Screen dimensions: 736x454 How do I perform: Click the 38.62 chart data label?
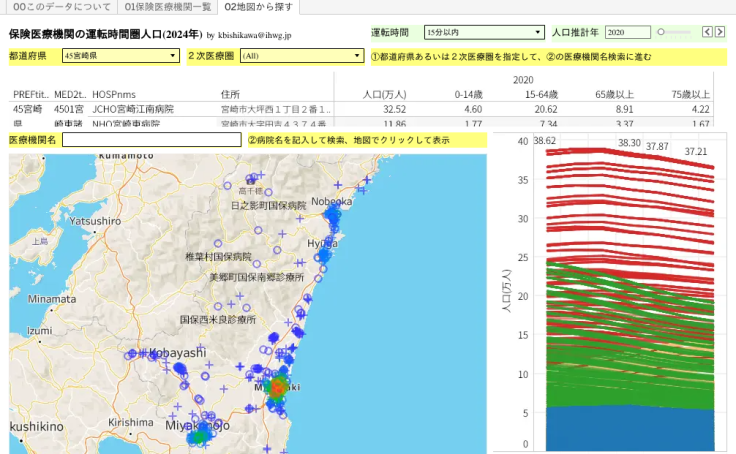click(x=544, y=140)
